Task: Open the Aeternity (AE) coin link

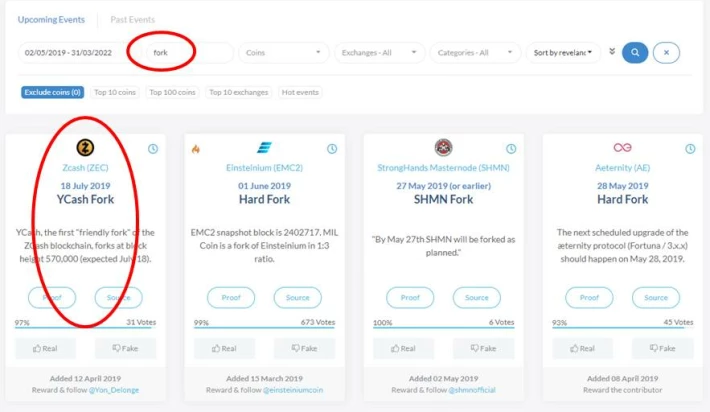Action: 623,168
